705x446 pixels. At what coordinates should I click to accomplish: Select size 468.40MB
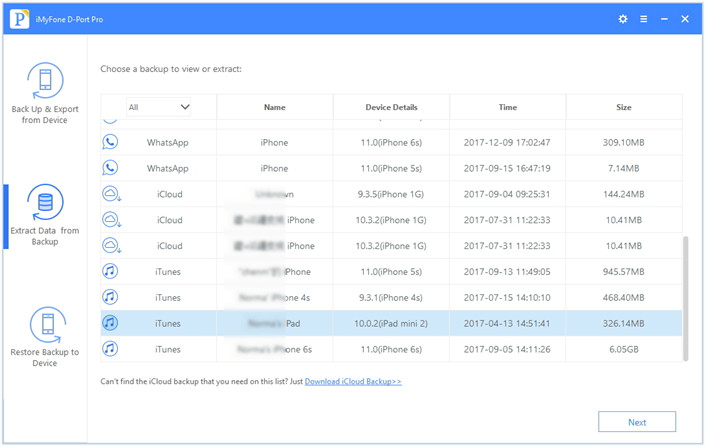[x=624, y=298]
